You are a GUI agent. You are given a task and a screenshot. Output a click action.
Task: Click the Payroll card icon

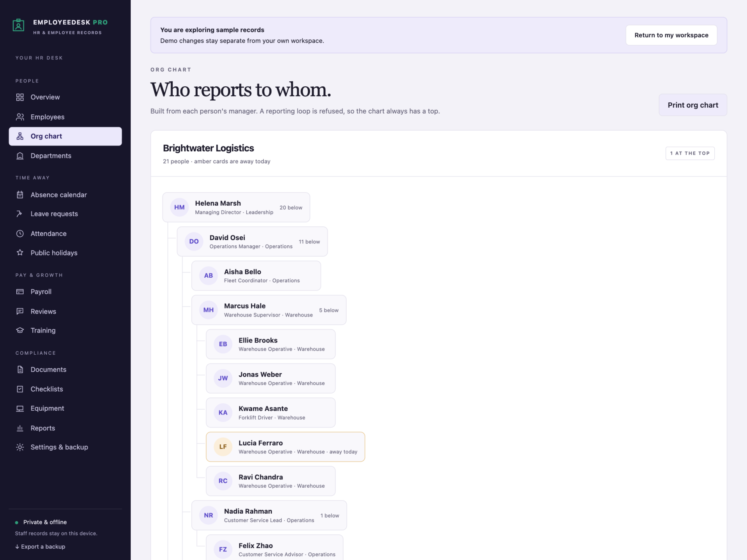(20, 292)
